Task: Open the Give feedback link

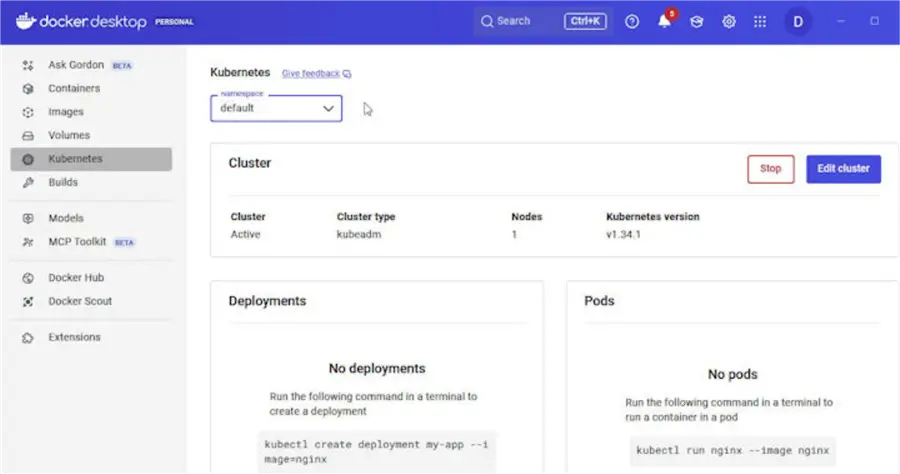Action: 311,73
